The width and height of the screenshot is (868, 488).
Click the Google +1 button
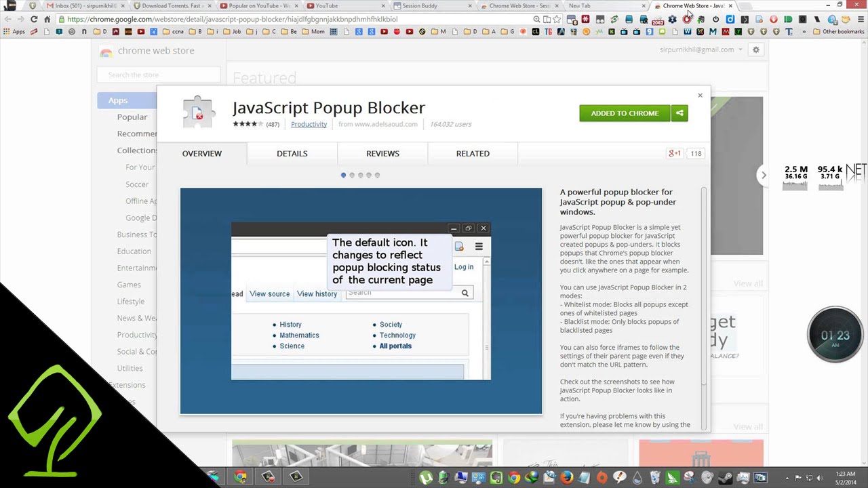pos(675,153)
